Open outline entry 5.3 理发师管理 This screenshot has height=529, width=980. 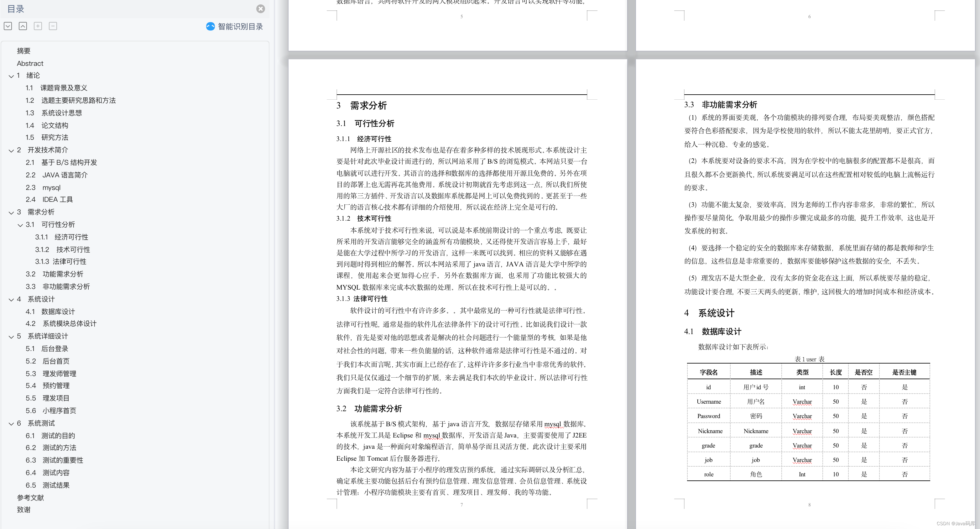click(51, 374)
